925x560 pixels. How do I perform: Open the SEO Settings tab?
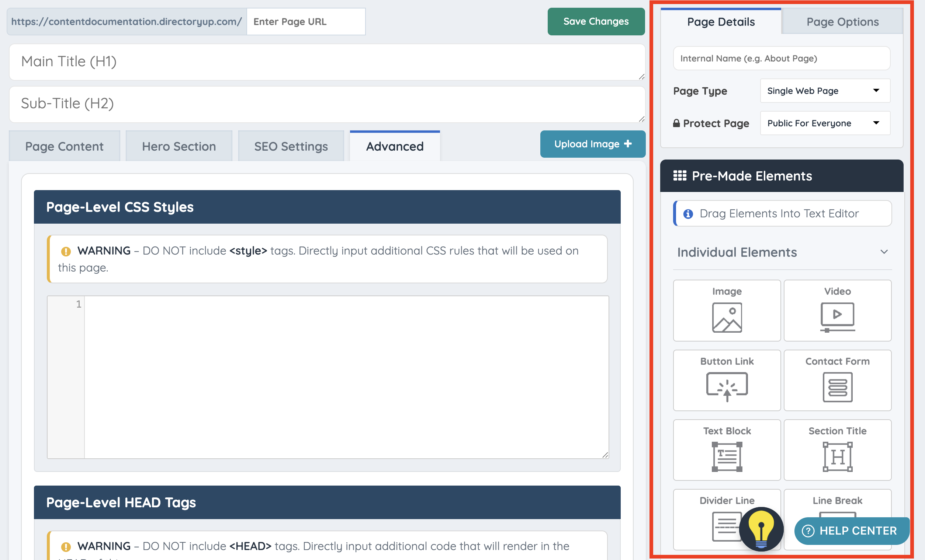(291, 146)
